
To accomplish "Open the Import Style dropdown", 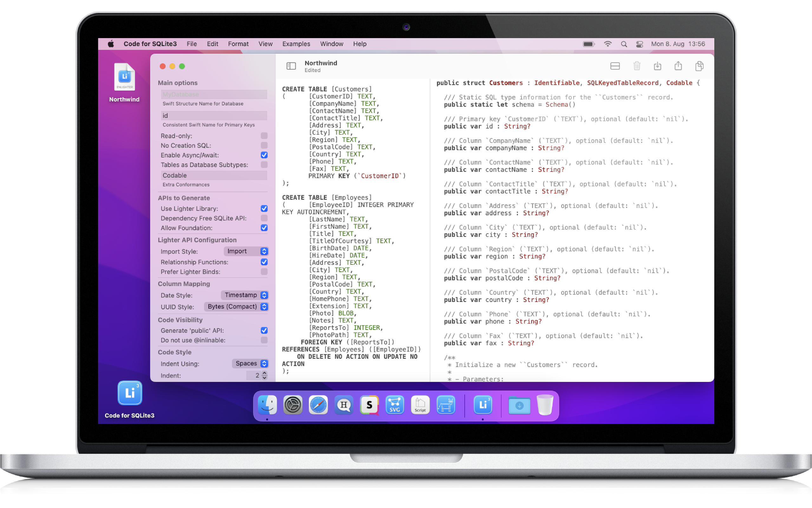I will coord(246,251).
